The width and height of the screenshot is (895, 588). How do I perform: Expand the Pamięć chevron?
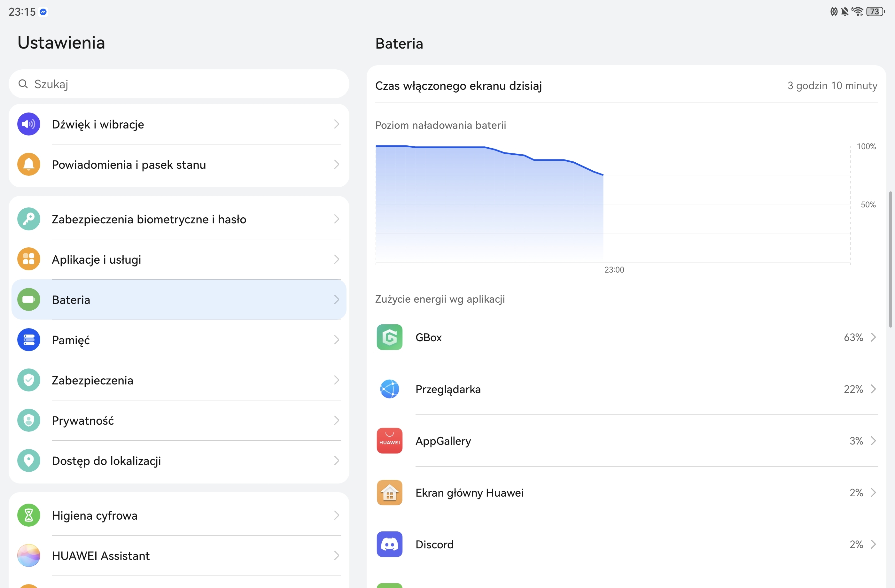tap(337, 339)
